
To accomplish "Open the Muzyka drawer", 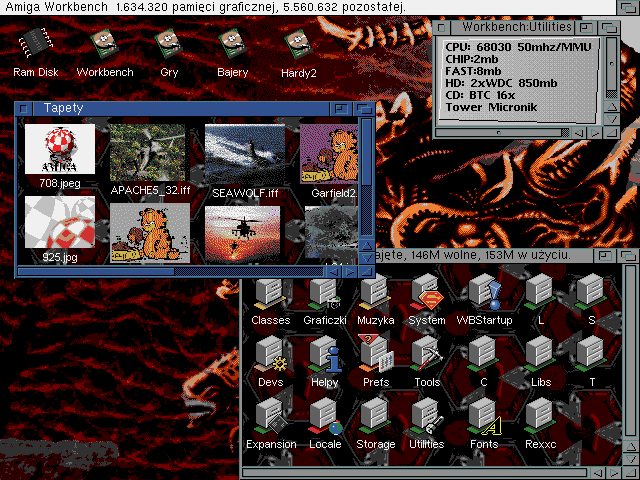I will click(376, 294).
